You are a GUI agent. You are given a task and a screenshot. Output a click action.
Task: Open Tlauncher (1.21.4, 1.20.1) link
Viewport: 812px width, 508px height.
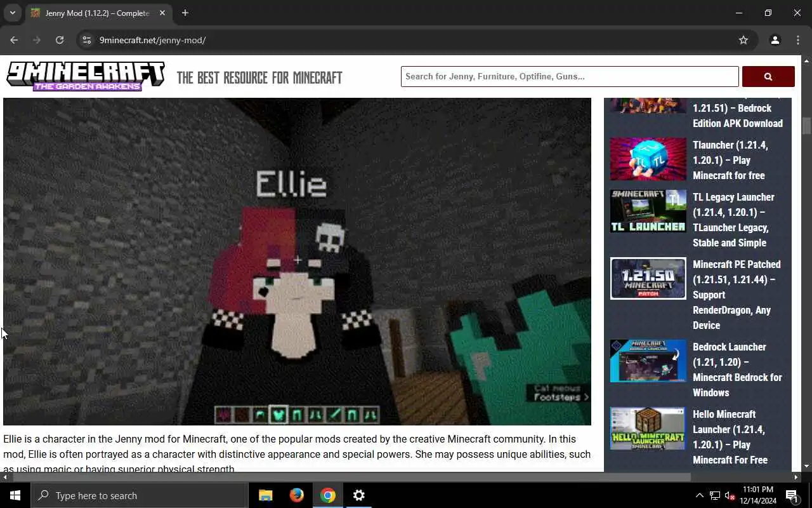click(730, 160)
